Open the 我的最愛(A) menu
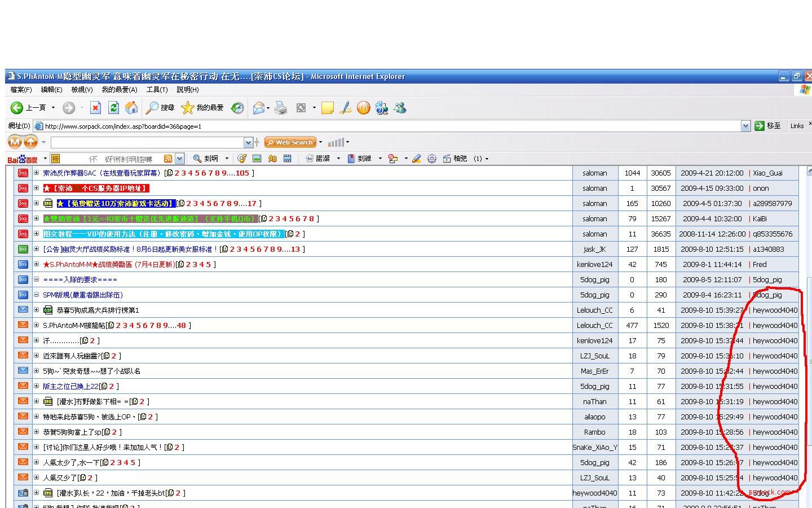Viewport: 812px width, 508px height. click(119, 90)
